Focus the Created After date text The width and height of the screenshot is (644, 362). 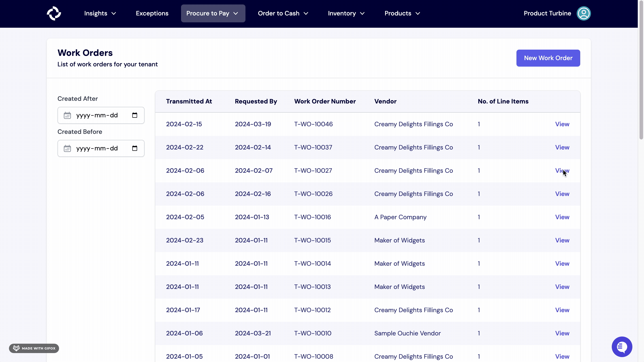point(97,115)
